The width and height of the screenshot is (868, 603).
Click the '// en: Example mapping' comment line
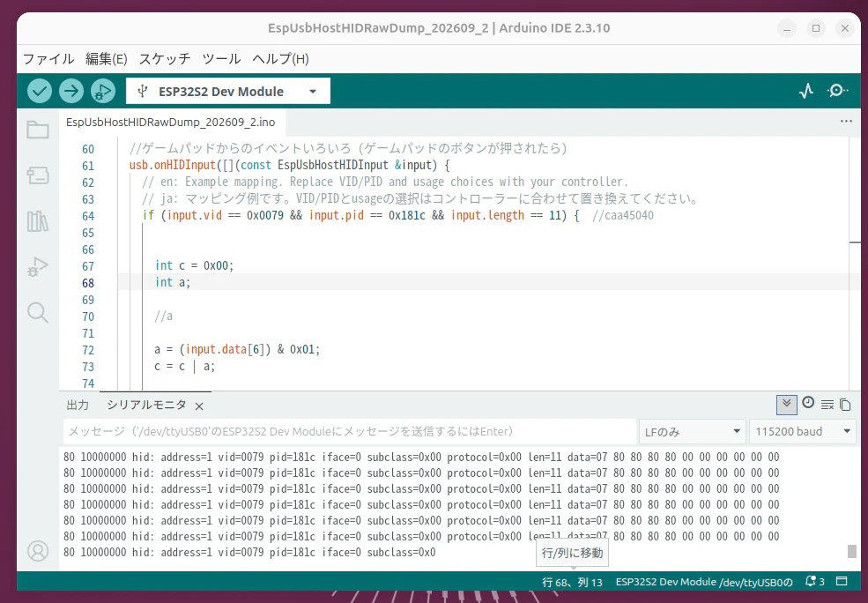click(385, 182)
